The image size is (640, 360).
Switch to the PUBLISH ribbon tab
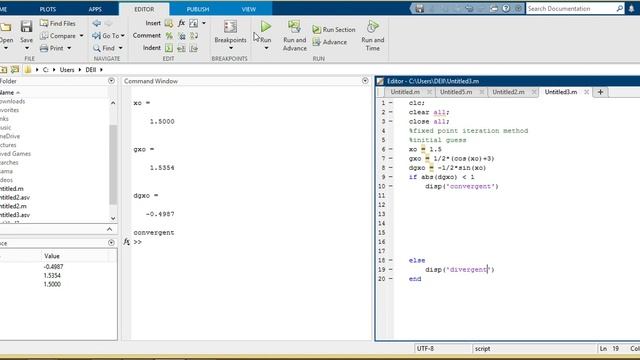tap(198, 9)
